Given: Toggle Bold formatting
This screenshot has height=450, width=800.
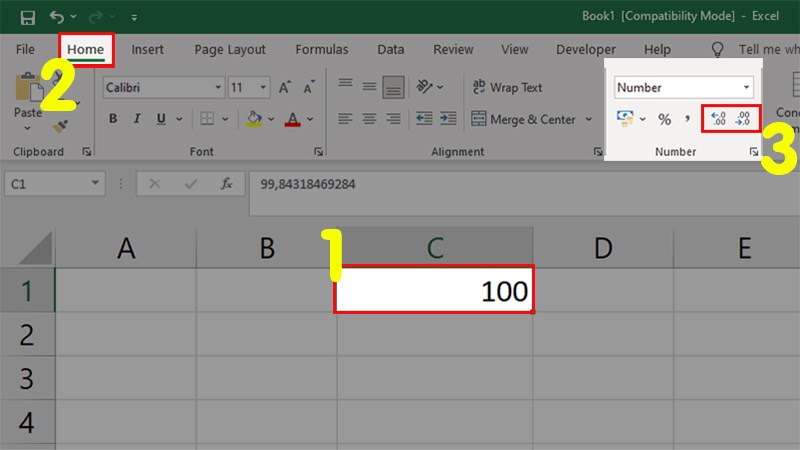Looking at the screenshot, I should [x=113, y=119].
